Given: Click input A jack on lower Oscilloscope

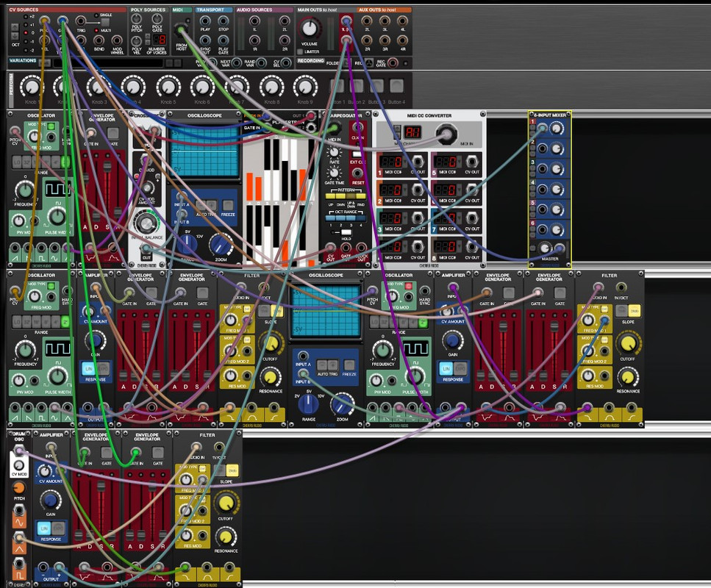Looking at the screenshot, I should pyautogui.click(x=303, y=356).
